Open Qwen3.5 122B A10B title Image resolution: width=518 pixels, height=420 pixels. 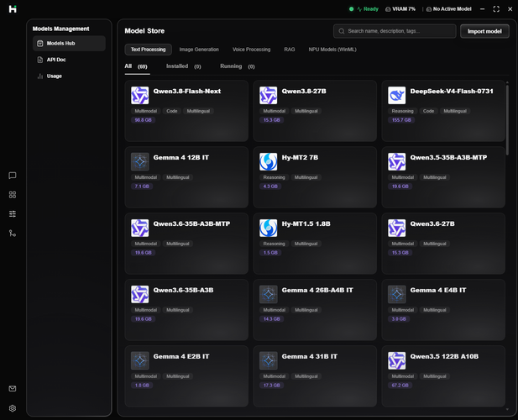click(x=444, y=356)
